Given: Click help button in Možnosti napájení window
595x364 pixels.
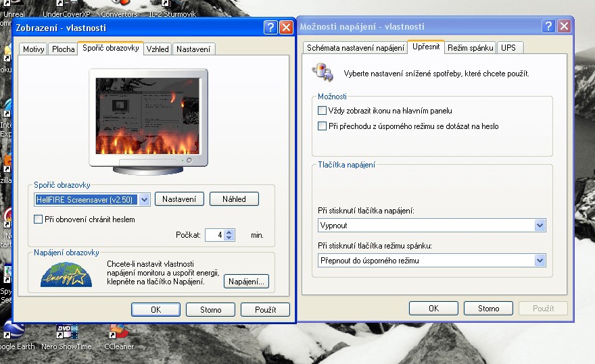Looking at the screenshot, I should pos(548,26).
